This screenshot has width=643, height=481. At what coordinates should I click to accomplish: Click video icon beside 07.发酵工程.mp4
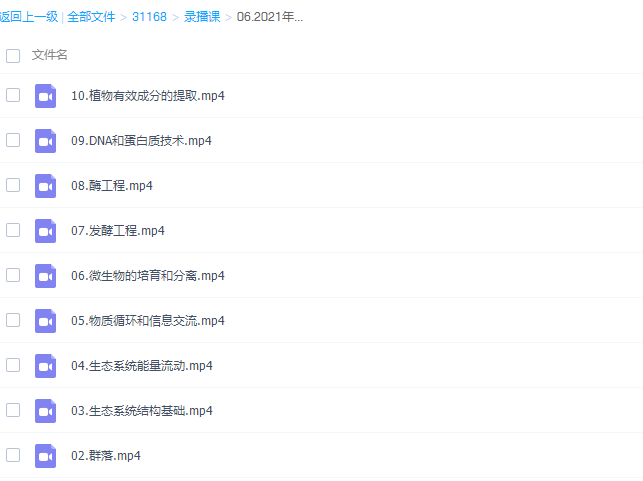pos(46,231)
